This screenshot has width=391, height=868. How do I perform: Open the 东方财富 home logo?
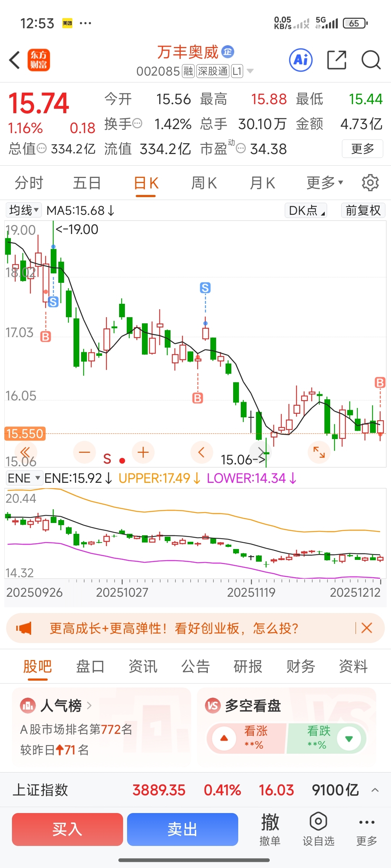point(39,60)
